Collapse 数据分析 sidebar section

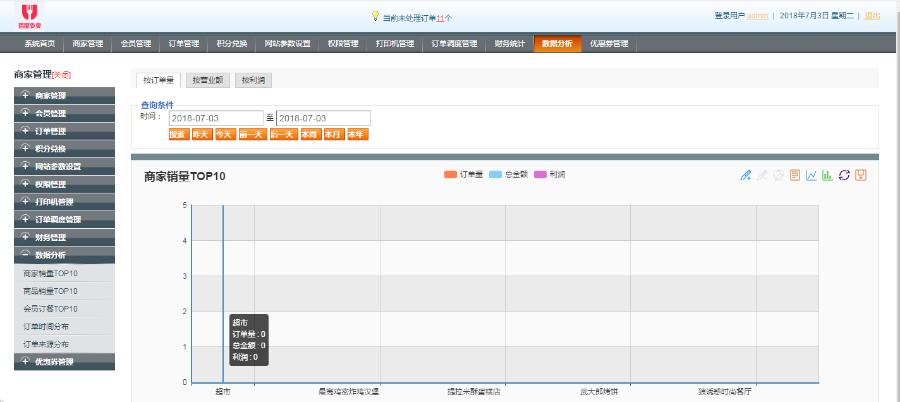[64, 255]
